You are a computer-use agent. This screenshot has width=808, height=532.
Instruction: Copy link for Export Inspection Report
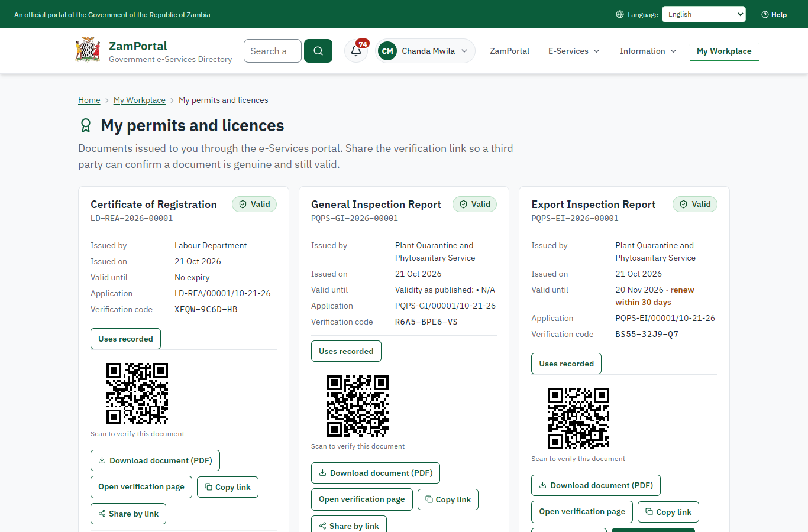coord(668,512)
